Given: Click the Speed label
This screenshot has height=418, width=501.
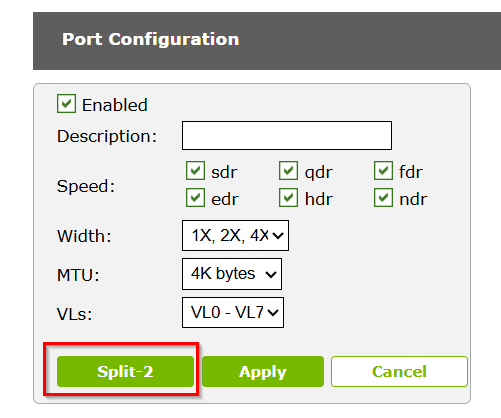Looking at the screenshot, I should click(x=86, y=186).
